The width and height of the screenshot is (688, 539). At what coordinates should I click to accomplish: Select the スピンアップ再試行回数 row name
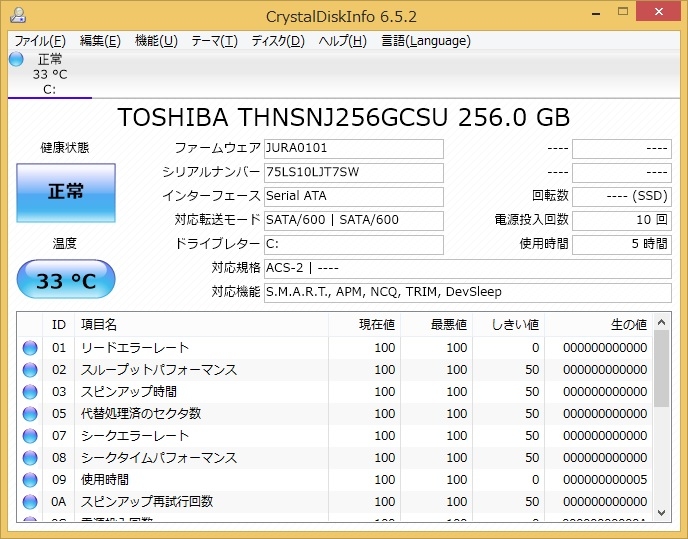pyautogui.click(x=147, y=501)
